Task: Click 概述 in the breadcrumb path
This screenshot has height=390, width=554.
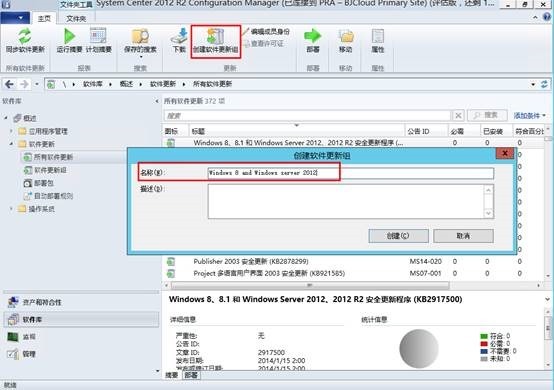Action: coord(126,84)
